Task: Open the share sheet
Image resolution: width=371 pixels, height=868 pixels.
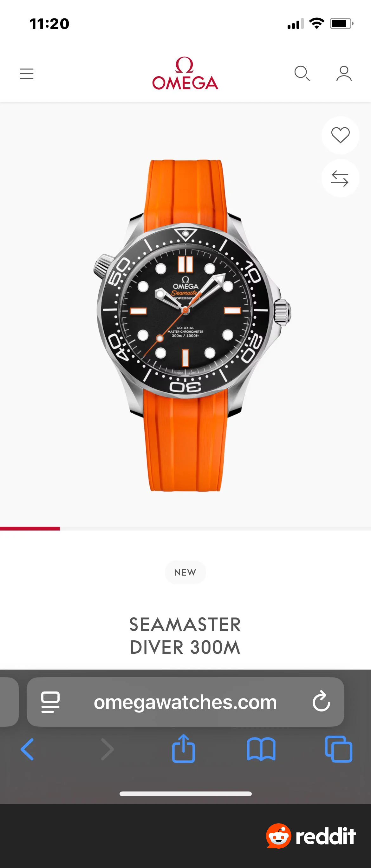Action: coord(184,748)
